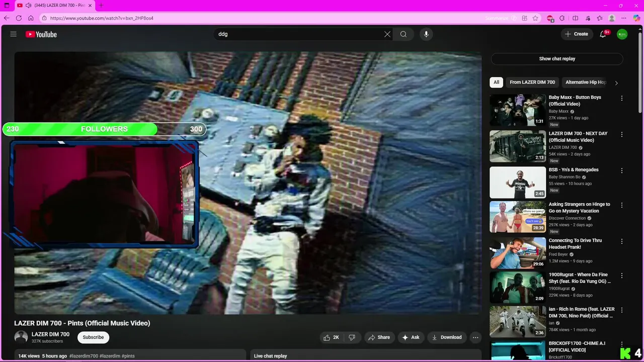644x362 pixels.
Task: Open options for Asking Strangers on Hinge video
Action: (x=622, y=206)
